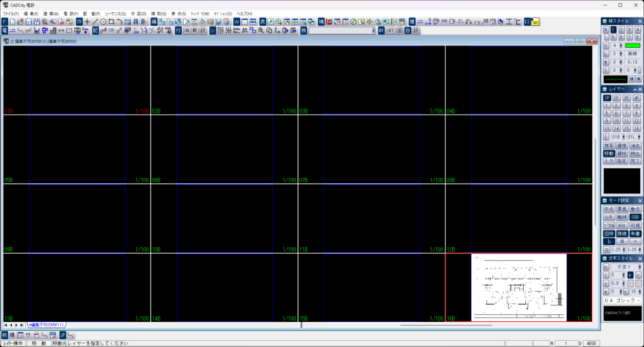
Task: Click the 完了 finish button
Action: click(635, 161)
